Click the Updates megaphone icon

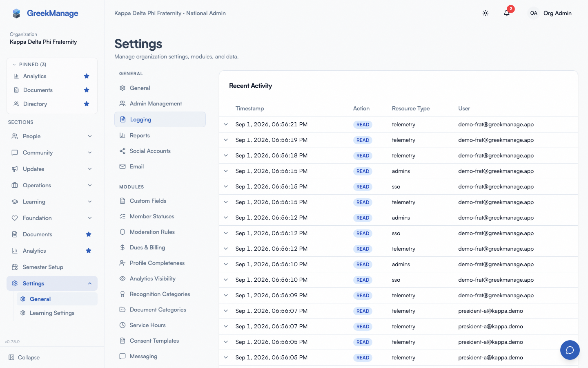15,169
